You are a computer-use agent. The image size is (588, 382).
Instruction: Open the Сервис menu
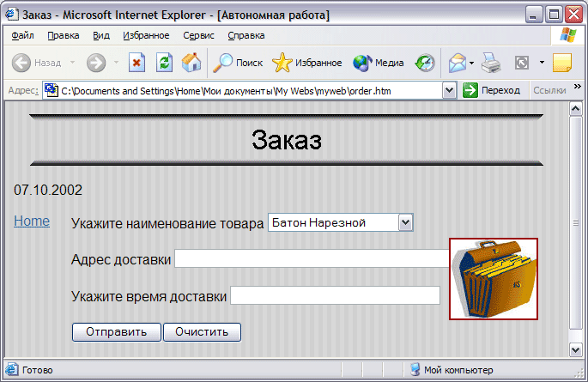(x=198, y=35)
